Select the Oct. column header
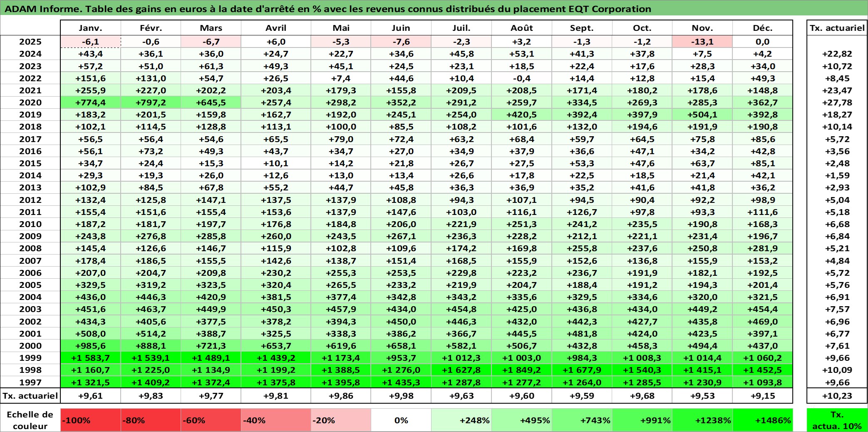 642,28
